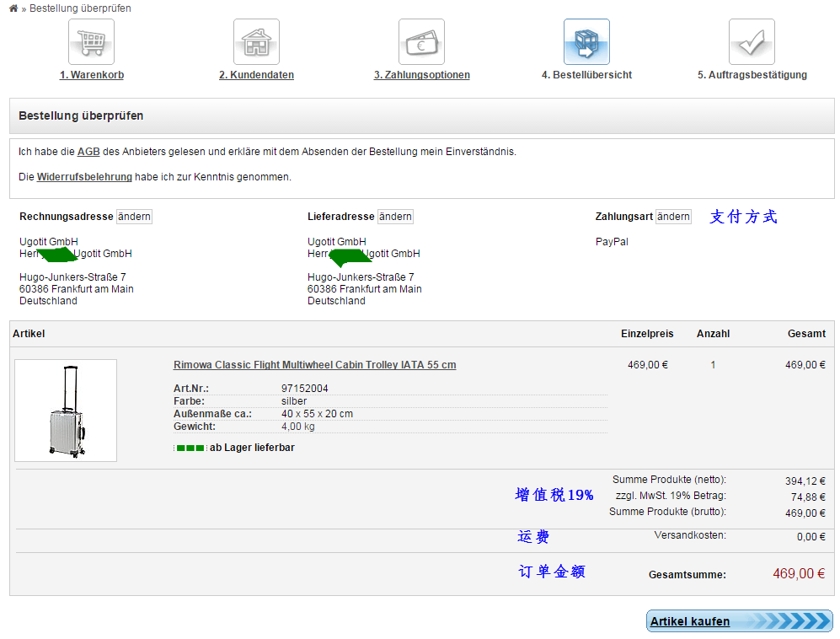
Task: Open the Rimowa Classic Flight trolley product link
Action: pos(314,365)
